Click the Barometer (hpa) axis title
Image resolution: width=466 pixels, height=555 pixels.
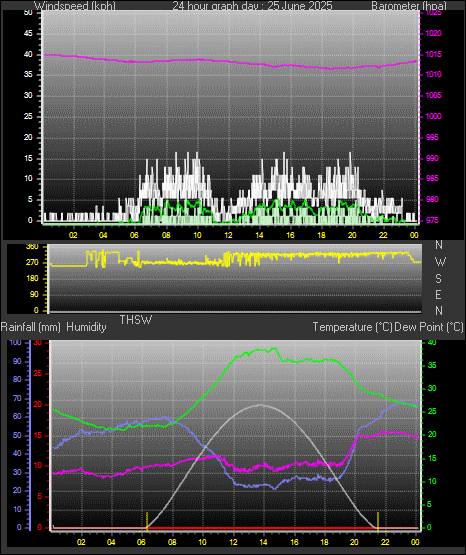click(409, 5)
